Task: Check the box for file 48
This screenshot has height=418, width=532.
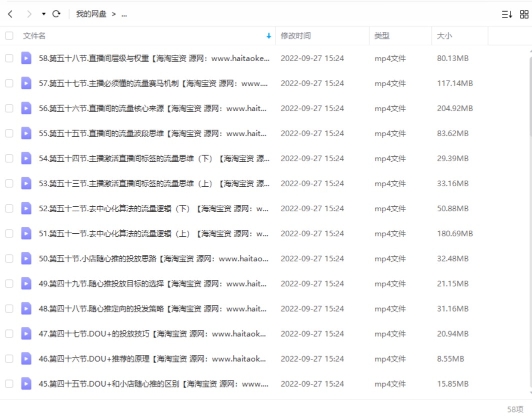Action: (x=9, y=309)
